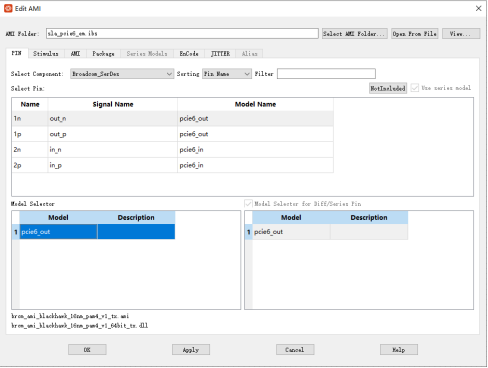The width and height of the screenshot is (488, 368).
Task: Click pcie6_in model cell in row 2n
Action: click(255, 150)
